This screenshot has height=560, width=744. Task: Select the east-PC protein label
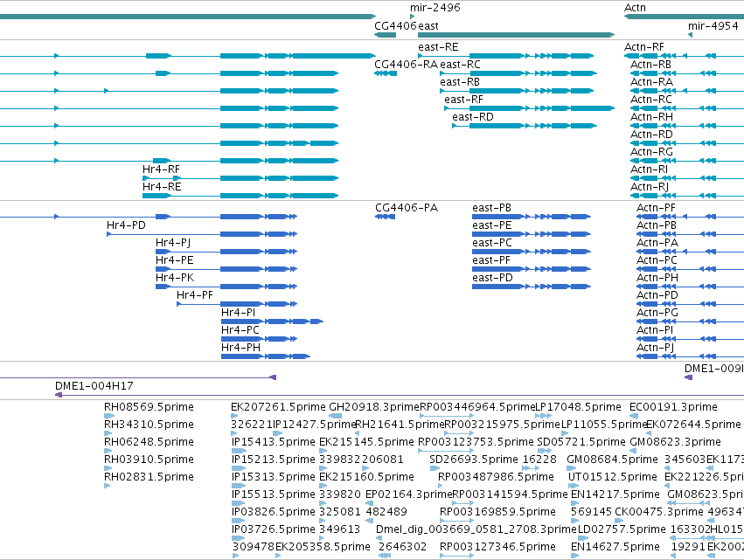pyautogui.click(x=492, y=243)
